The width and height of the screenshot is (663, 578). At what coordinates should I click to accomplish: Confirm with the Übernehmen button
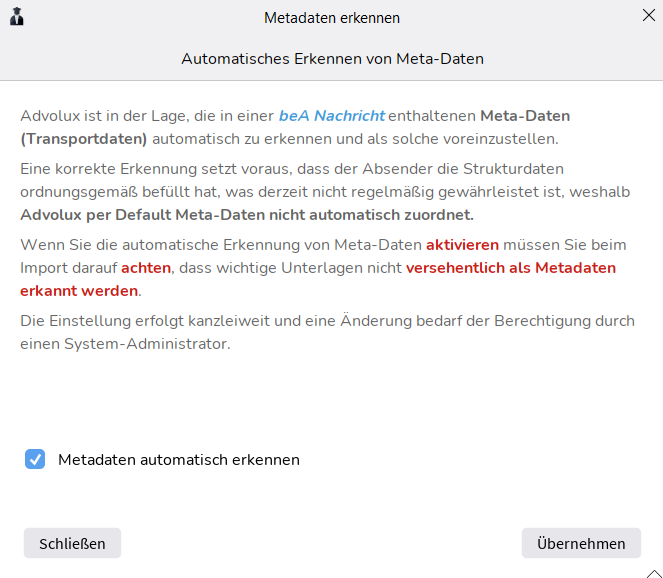coord(581,543)
